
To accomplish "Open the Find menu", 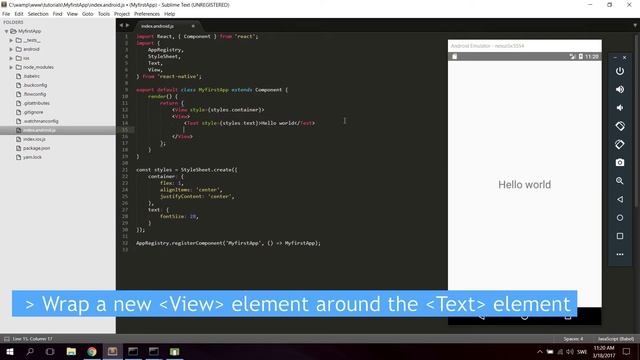I will pos(58,14).
